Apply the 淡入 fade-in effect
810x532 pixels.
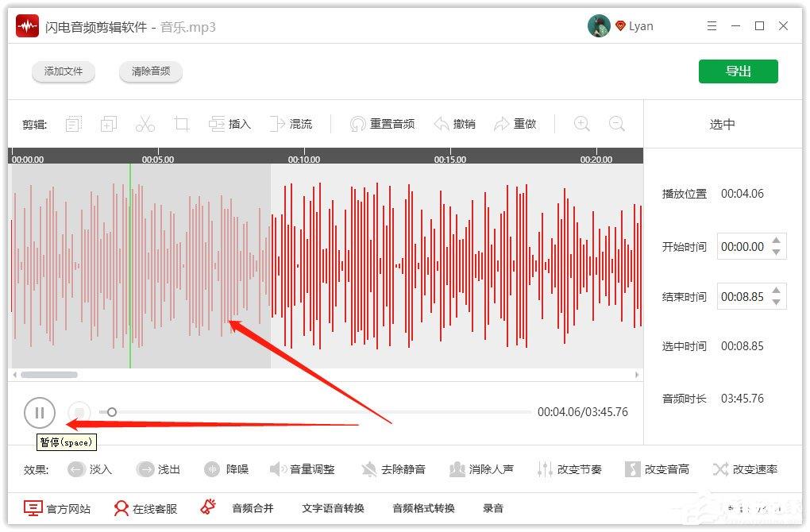(90, 469)
